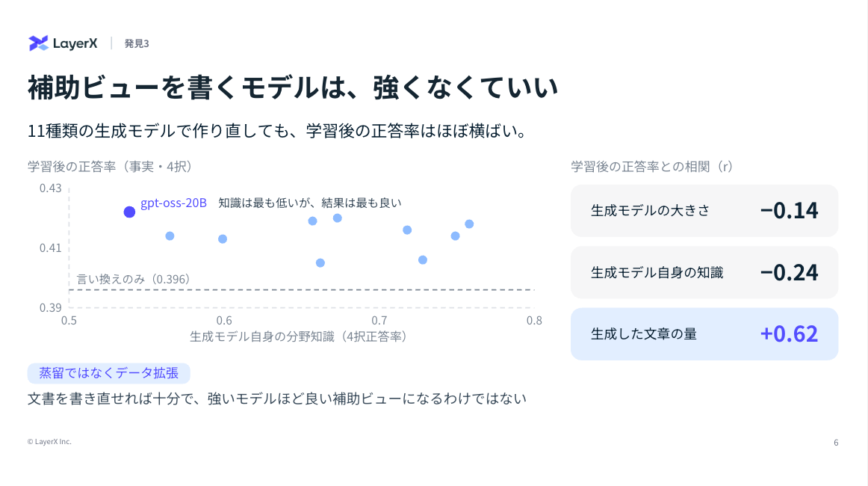Click the © LayerX Inc. footer text
868x486 pixels.
49,442
